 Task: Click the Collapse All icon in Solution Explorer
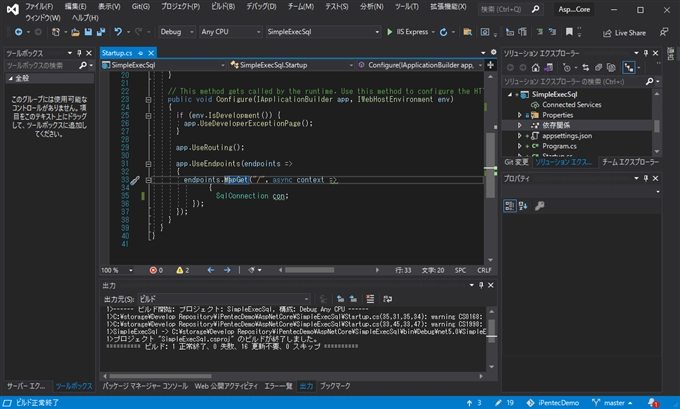pos(598,67)
